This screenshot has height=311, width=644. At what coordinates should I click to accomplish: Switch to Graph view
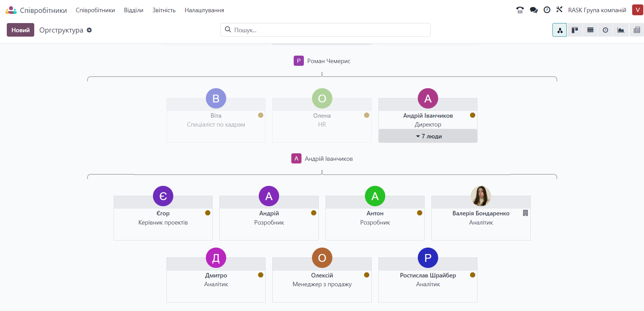pos(621,30)
